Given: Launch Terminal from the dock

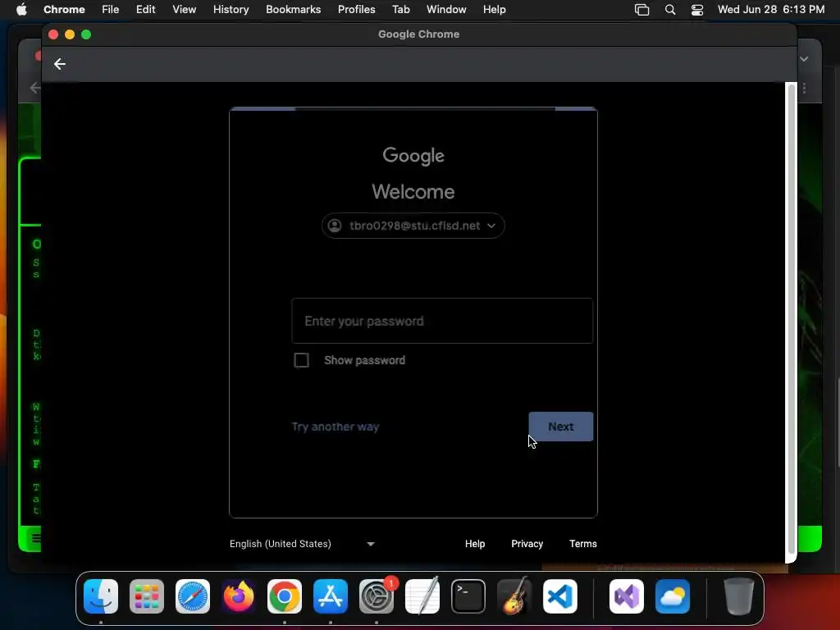Looking at the screenshot, I should [468, 596].
